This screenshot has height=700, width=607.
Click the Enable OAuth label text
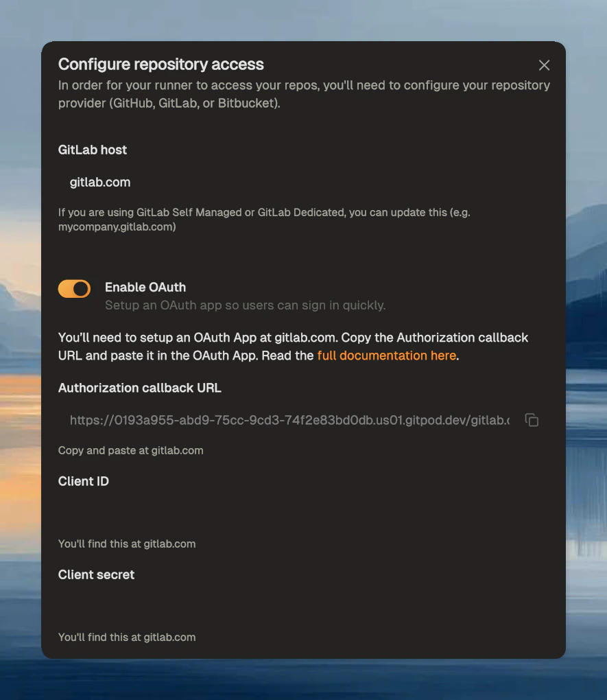(145, 287)
